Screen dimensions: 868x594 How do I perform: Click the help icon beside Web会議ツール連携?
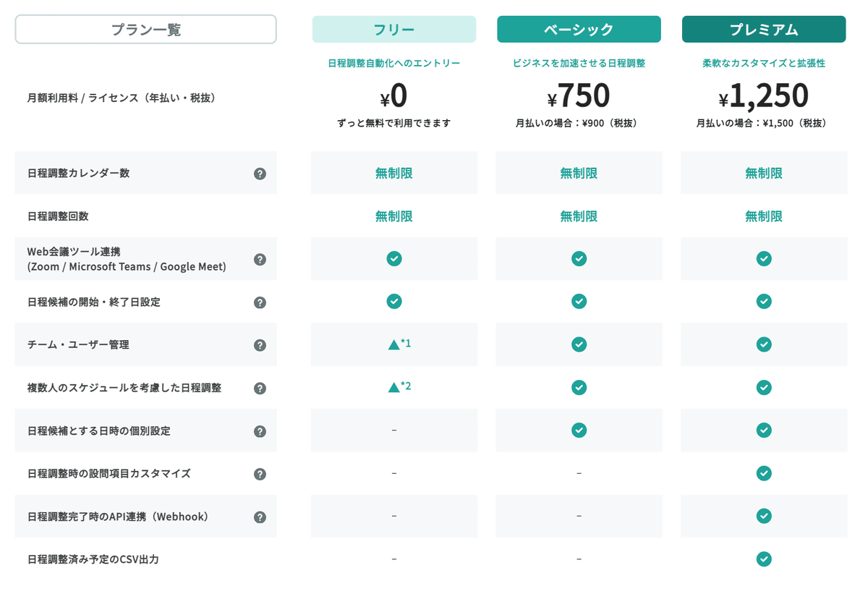click(x=260, y=258)
